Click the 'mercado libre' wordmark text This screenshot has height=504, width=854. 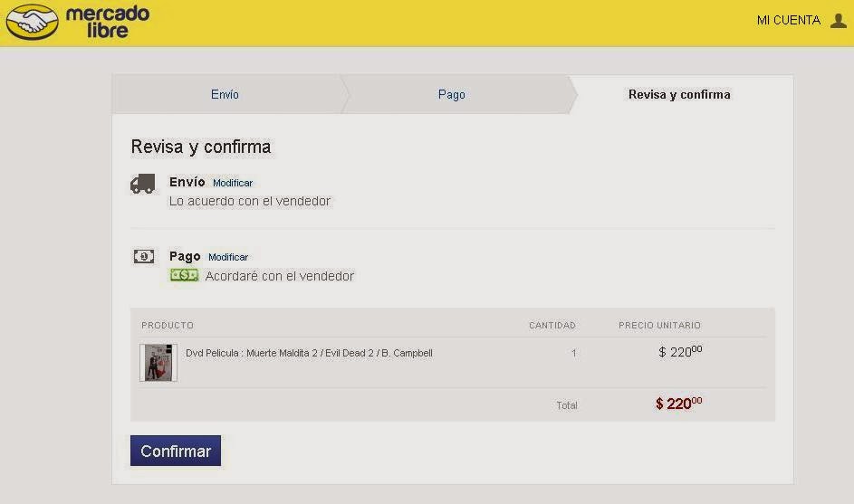coord(108,23)
